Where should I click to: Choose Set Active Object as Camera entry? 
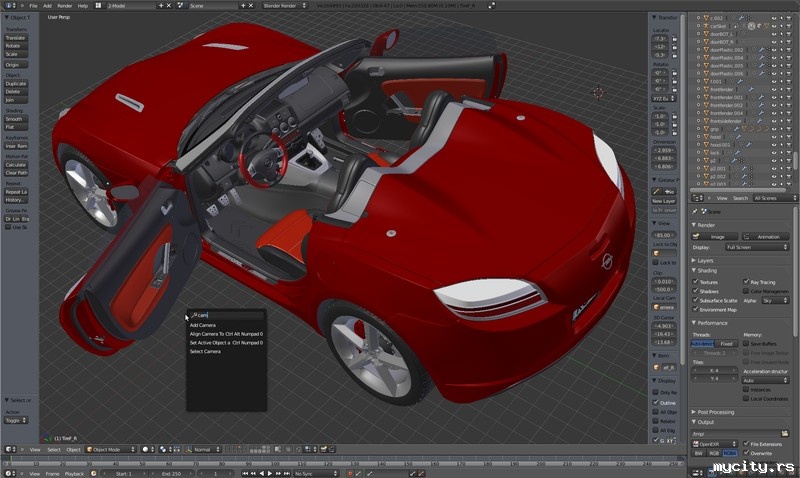(x=226, y=343)
